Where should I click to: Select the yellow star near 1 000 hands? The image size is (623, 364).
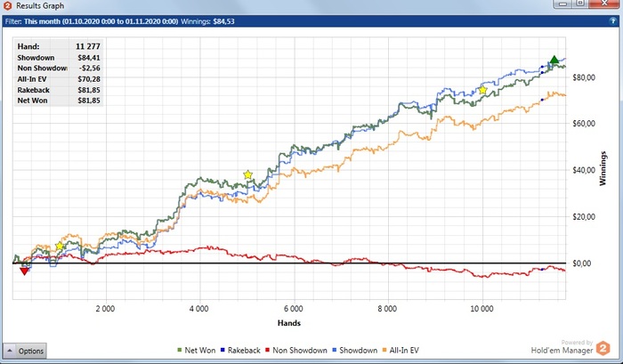(60, 246)
